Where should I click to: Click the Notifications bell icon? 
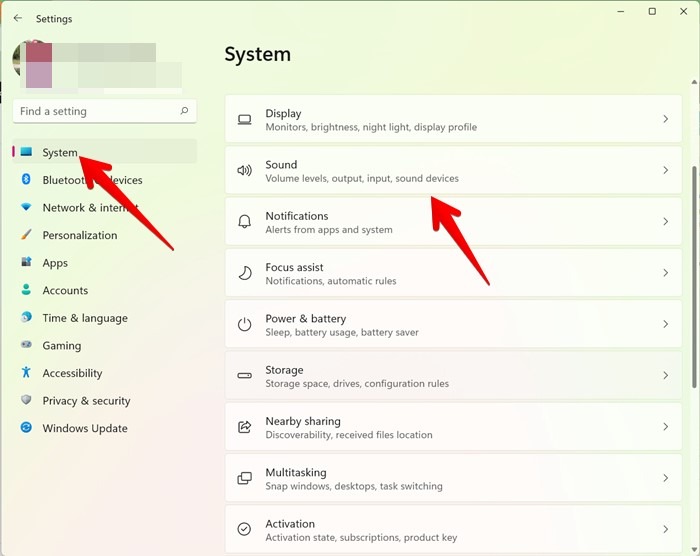pyautogui.click(x=244, y=222)
